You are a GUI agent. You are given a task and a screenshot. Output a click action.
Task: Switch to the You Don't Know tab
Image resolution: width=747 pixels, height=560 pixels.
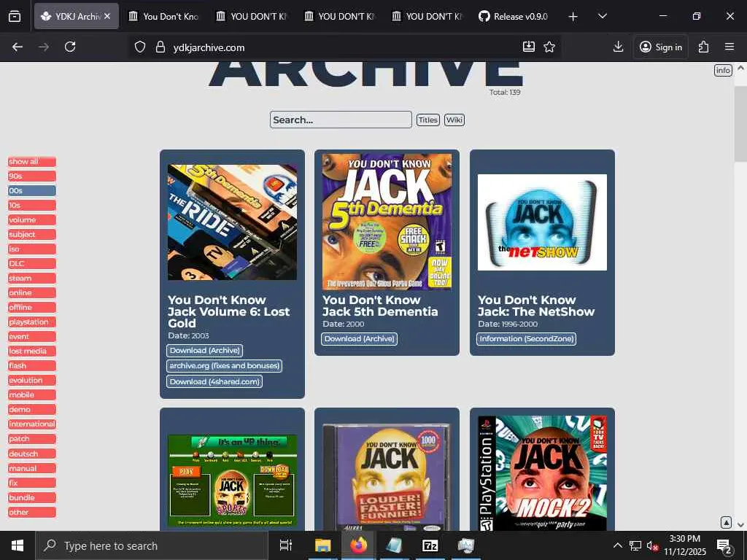click(164, 16)
